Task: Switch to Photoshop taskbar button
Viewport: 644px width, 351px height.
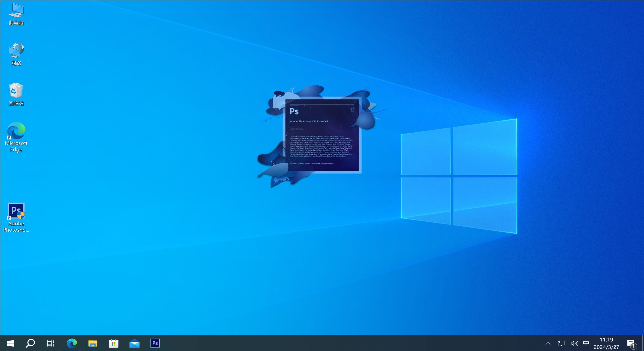Action: (155, 343)
